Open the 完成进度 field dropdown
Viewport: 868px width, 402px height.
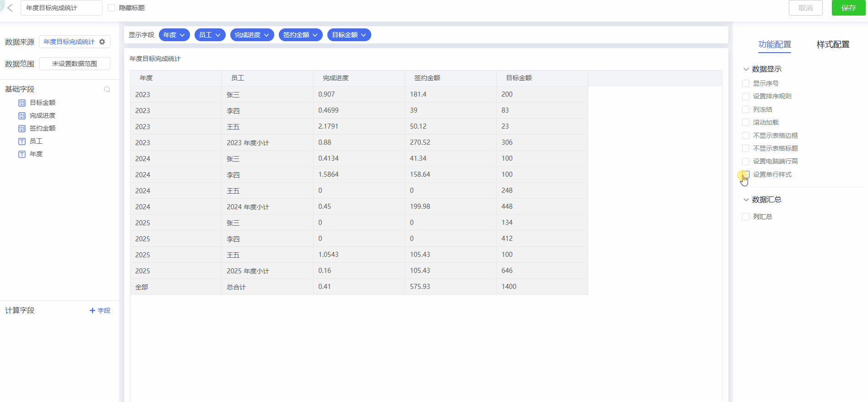pyautogui.click(x=252, y=35)
